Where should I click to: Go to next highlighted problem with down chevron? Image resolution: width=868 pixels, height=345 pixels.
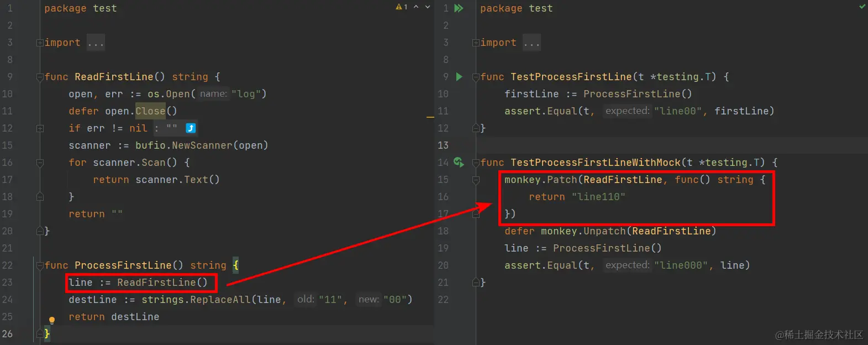[x=428, y=7]
